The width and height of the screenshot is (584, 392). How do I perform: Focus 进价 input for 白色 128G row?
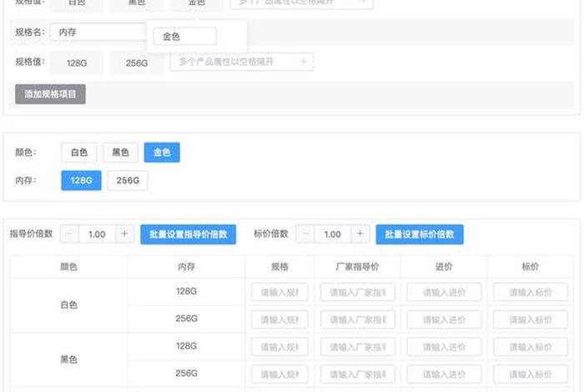444,292
